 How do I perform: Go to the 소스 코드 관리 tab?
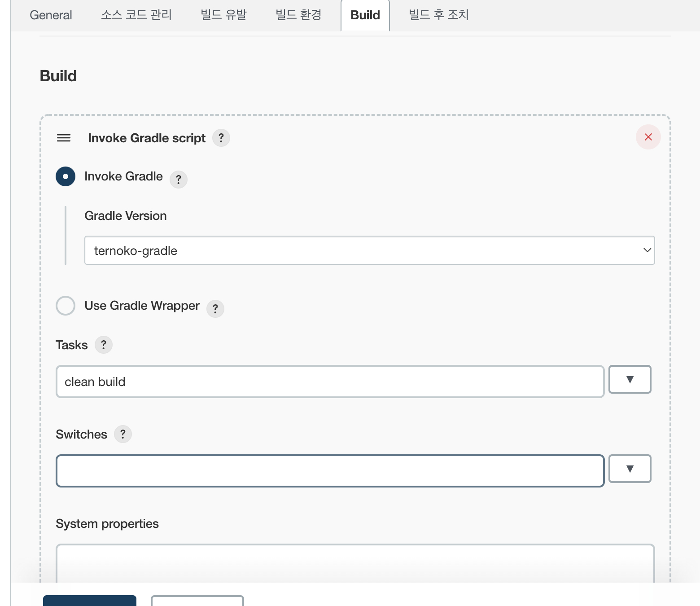[x=136, y=15]
